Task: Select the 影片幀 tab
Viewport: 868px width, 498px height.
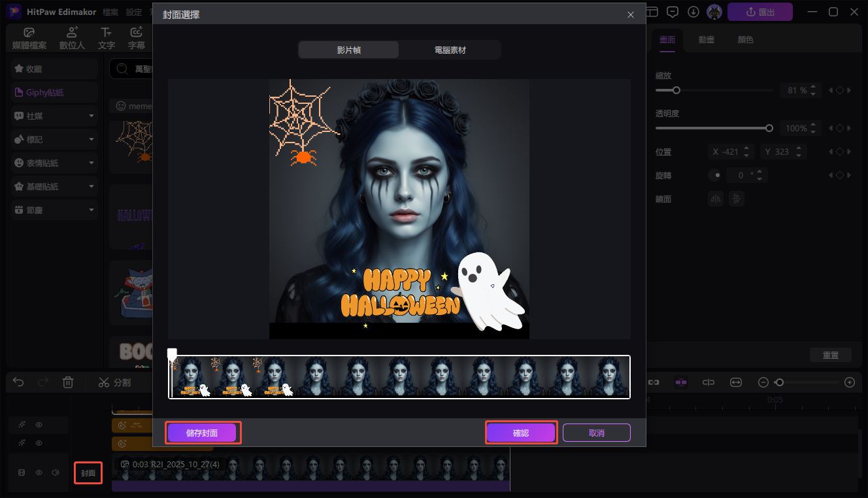Action: [x=348, y=50]
